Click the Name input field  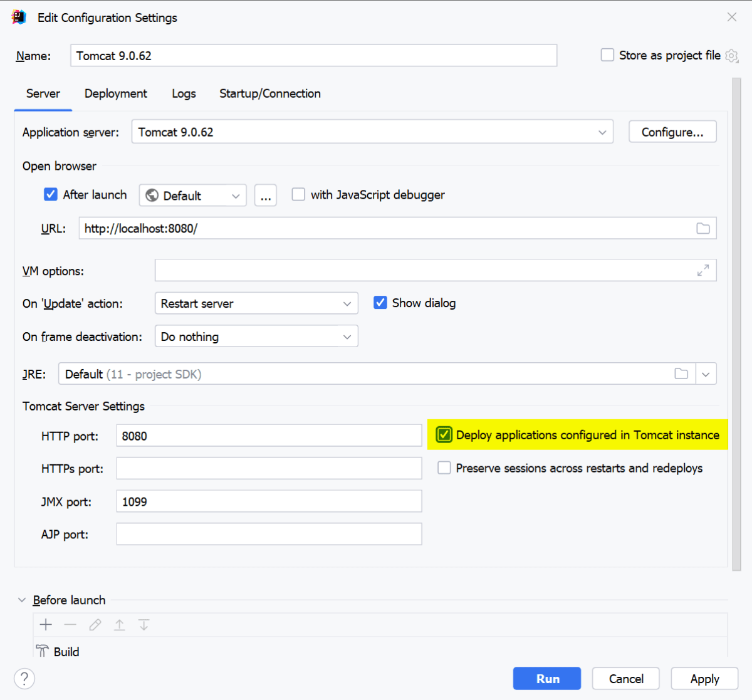314,56
